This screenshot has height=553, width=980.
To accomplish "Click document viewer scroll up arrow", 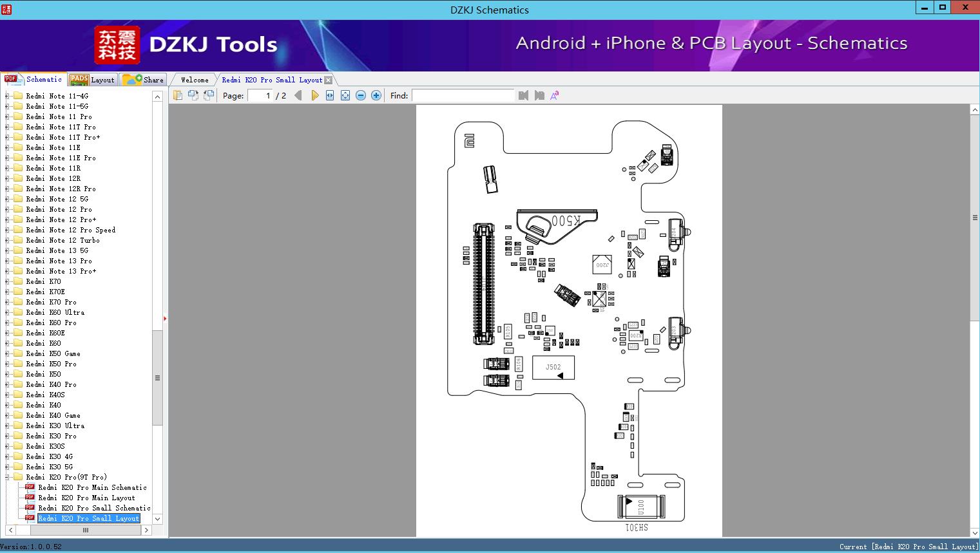I will (x=975, y=110).
